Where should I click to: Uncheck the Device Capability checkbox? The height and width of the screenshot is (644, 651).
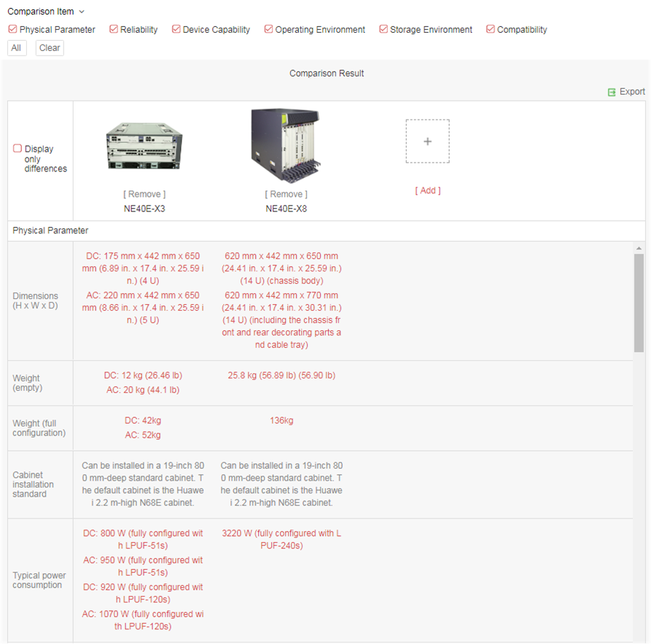pos(176,29)
